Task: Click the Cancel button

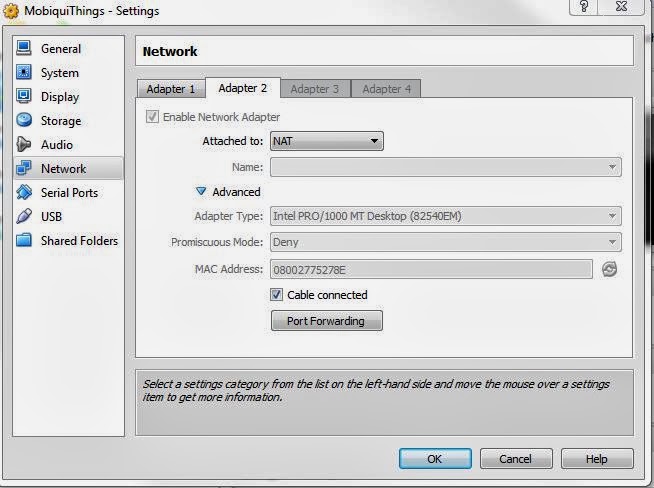Action: 516,459
